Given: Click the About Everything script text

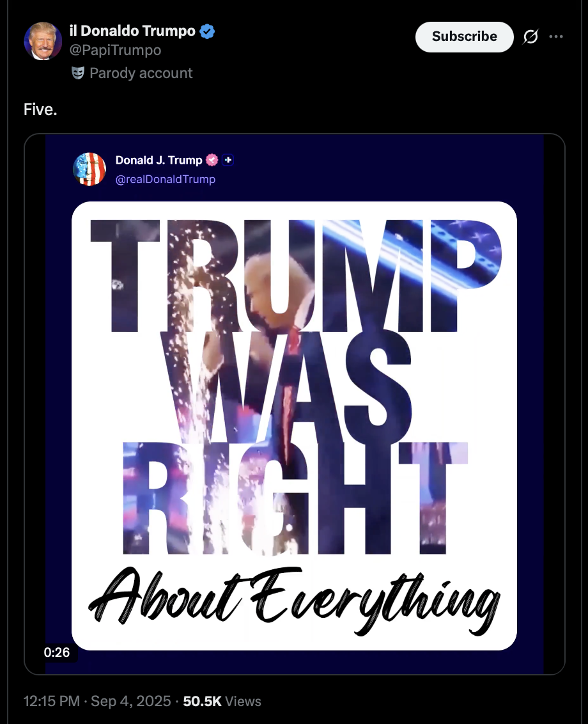Looking at the screenshot, I should 295,599.
